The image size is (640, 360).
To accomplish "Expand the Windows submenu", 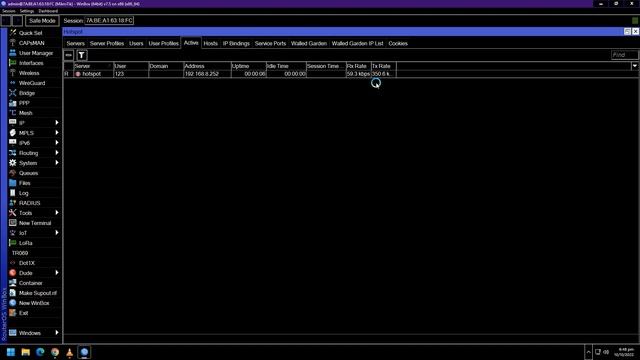I will (x=57, y=333).
